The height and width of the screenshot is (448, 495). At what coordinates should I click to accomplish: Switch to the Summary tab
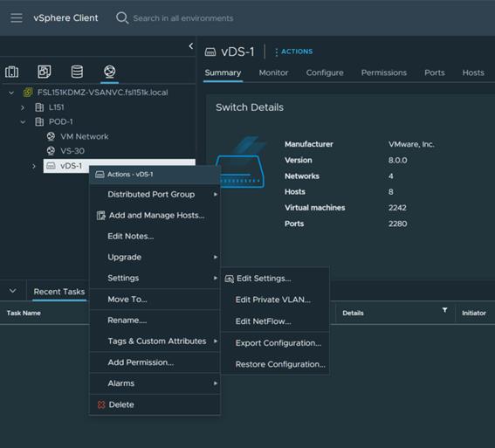coord(223,72)
